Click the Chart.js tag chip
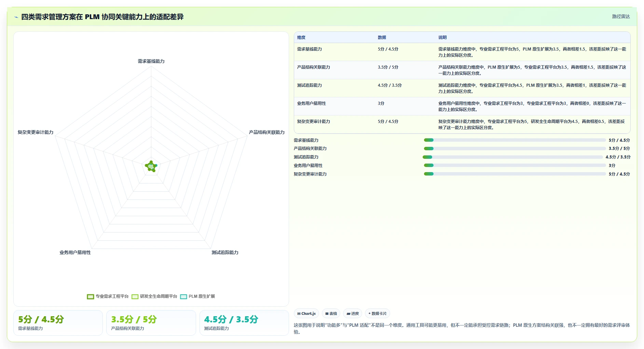Viewport: 644px width, 349px height. tap(306, 313)
